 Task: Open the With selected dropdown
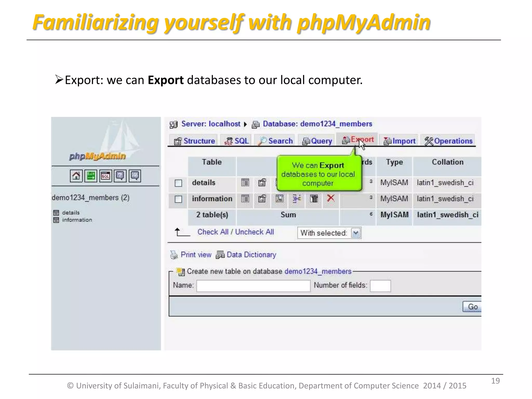329,233
